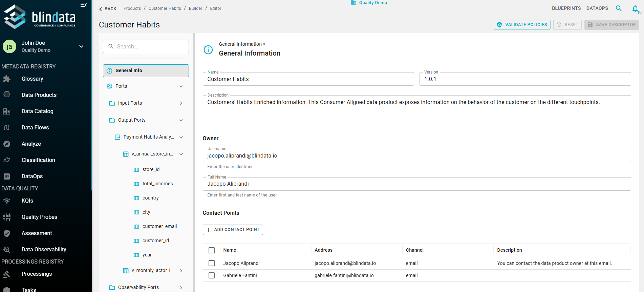Click jacopo.aliprandi@blindata.io address cell
The width and height of the screenshot is (644, 292).
point(345,263)
